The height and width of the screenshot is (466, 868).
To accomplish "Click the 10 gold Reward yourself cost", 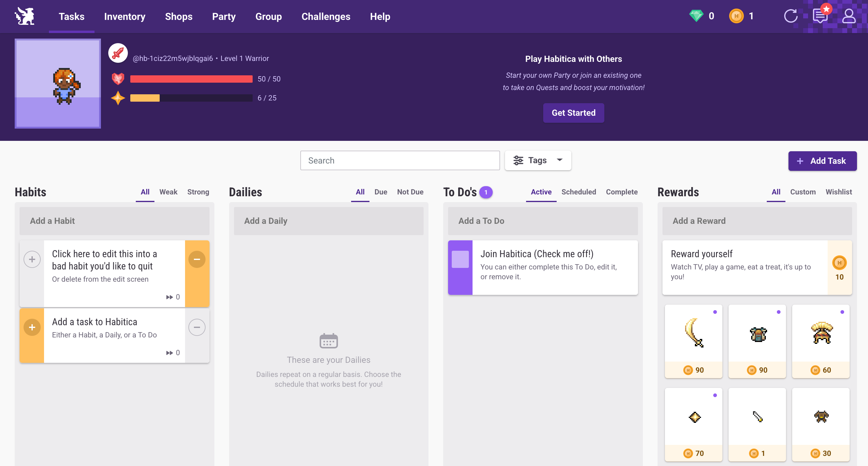I will (x=839, y=268).
